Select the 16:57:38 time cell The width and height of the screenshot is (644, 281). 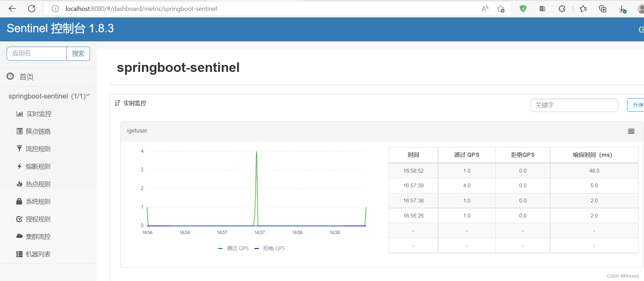click(x=414, y=201)
